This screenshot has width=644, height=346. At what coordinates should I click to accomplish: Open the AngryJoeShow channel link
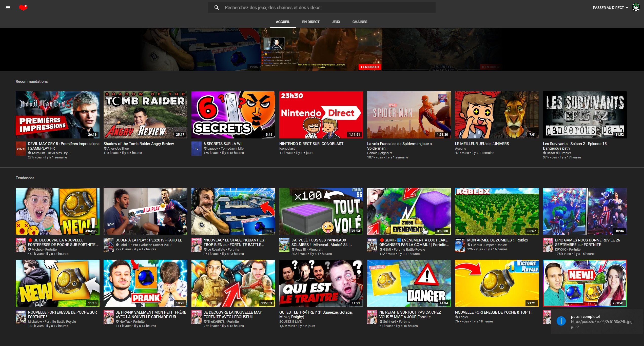pyautogui.click(x=118, y=149)
